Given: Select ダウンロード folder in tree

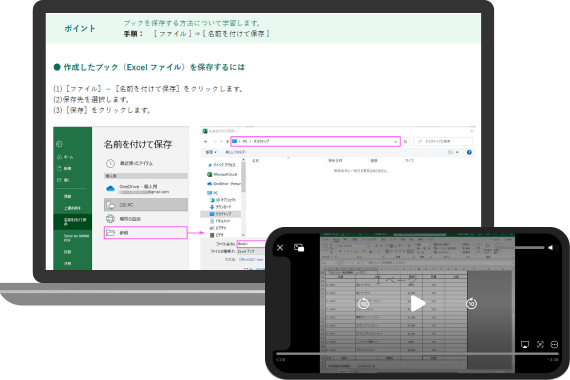Looking at the screenshot, I should [221, 207].
